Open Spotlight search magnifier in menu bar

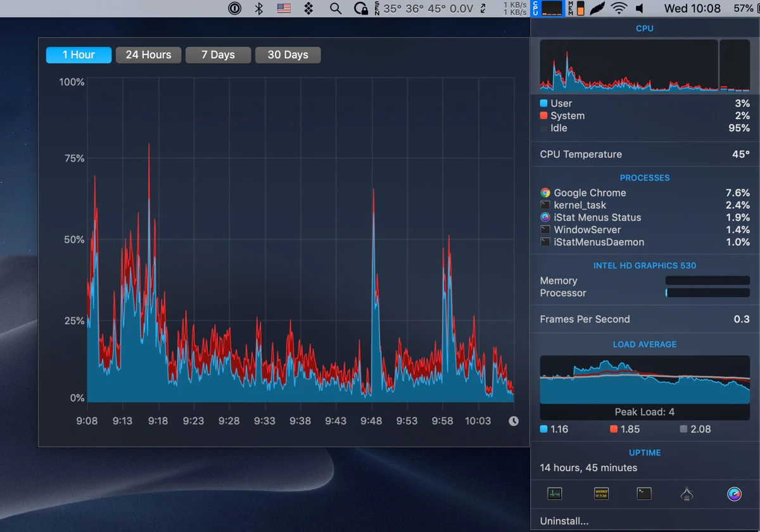pyautogui.click(x=336, y=8)
